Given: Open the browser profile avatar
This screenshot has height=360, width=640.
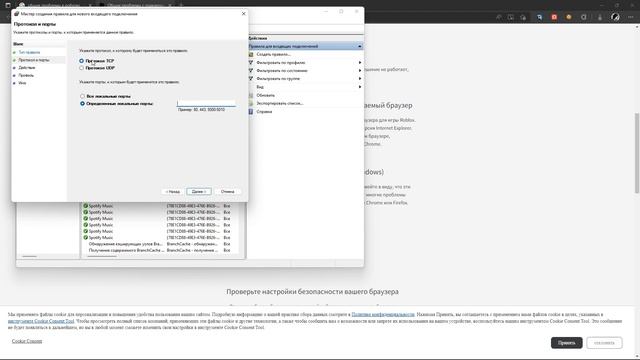Looking at the screenshot, I should coord(616,17).
